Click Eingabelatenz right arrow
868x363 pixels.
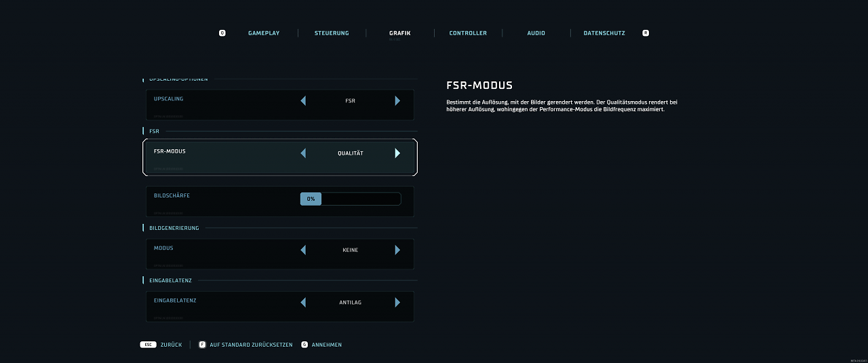397,302
